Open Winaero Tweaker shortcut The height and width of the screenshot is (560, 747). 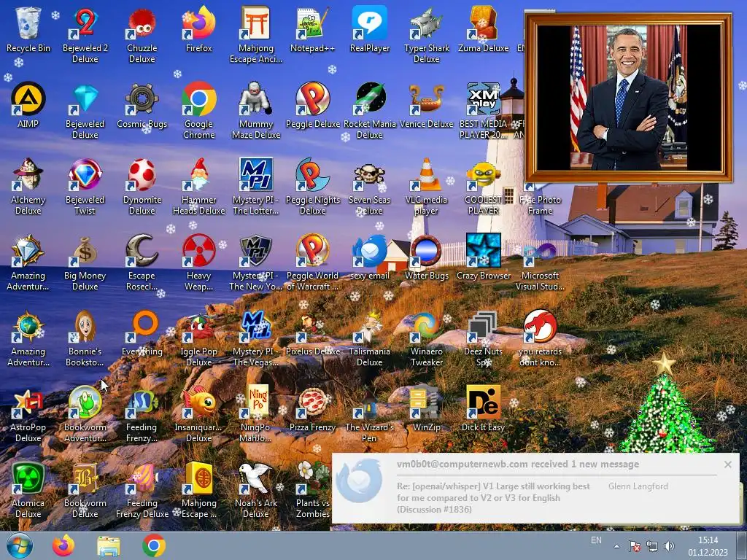tap(426, 338)
